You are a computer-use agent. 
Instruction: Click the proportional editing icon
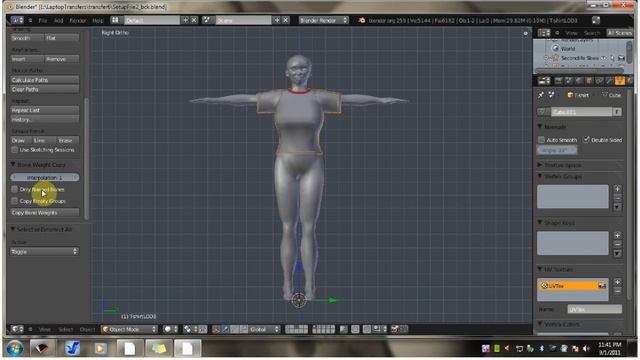[x=355, y=329]
